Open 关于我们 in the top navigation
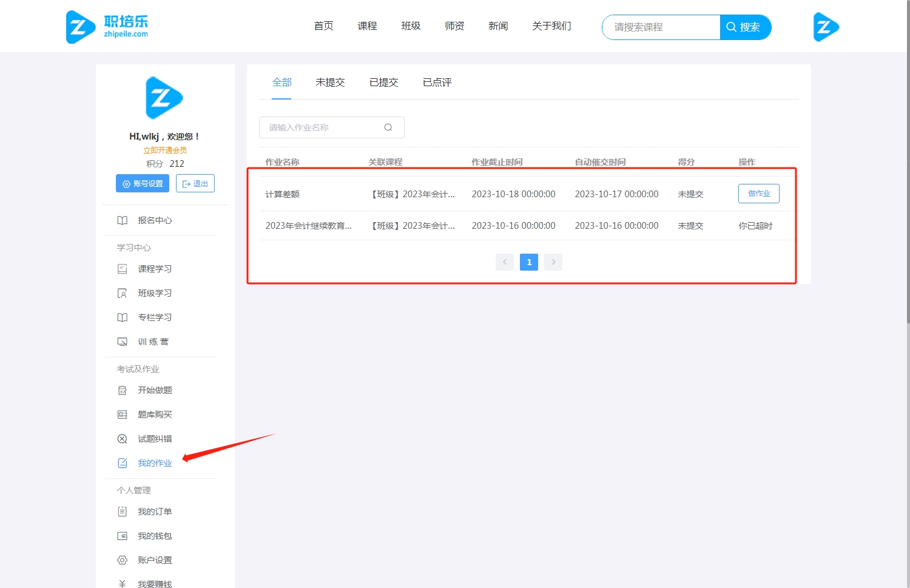Screen dimensions: 910x588 pyautogui.click(x=552, y=26)
